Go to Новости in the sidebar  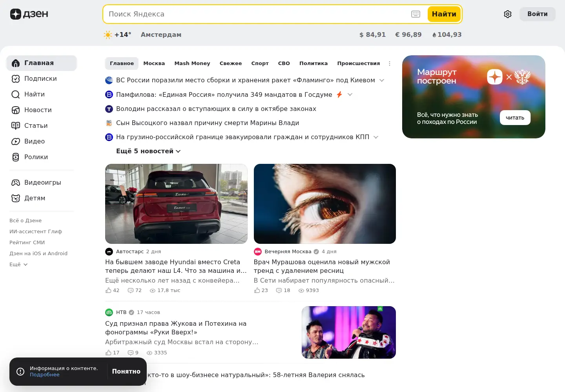(x=41, y=110)
